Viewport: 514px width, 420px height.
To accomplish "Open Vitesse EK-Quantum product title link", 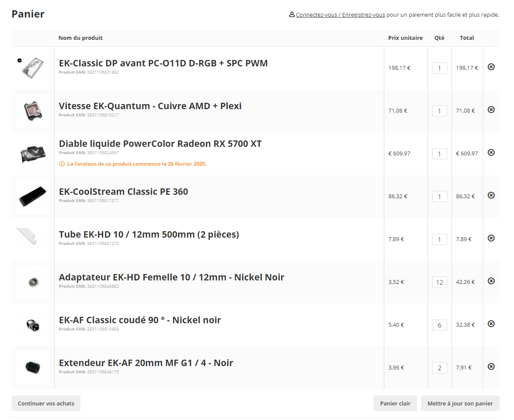I will (x=150, y=106).
